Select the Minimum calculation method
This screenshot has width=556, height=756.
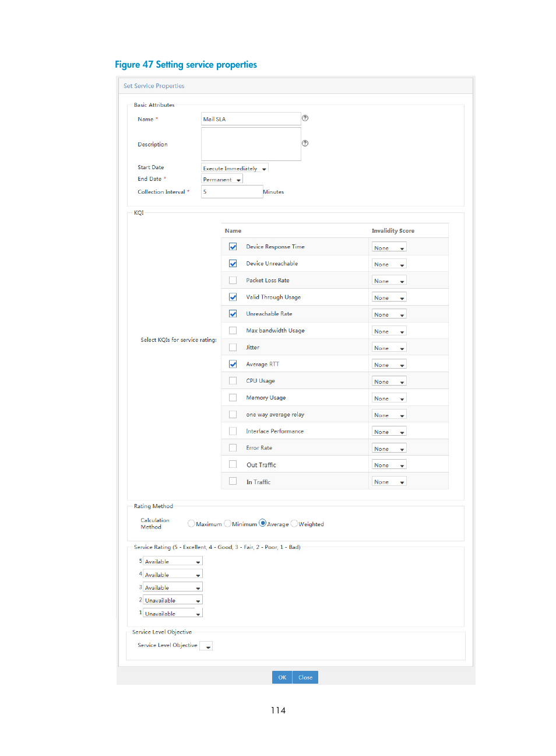[x=227, y=523]
